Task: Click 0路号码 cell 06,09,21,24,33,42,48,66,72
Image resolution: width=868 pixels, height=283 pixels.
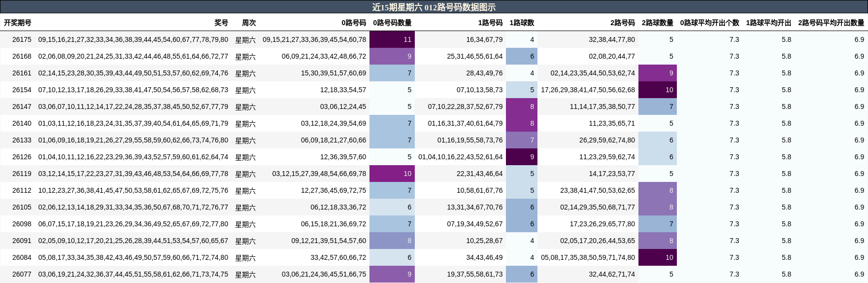Action: 324,56
